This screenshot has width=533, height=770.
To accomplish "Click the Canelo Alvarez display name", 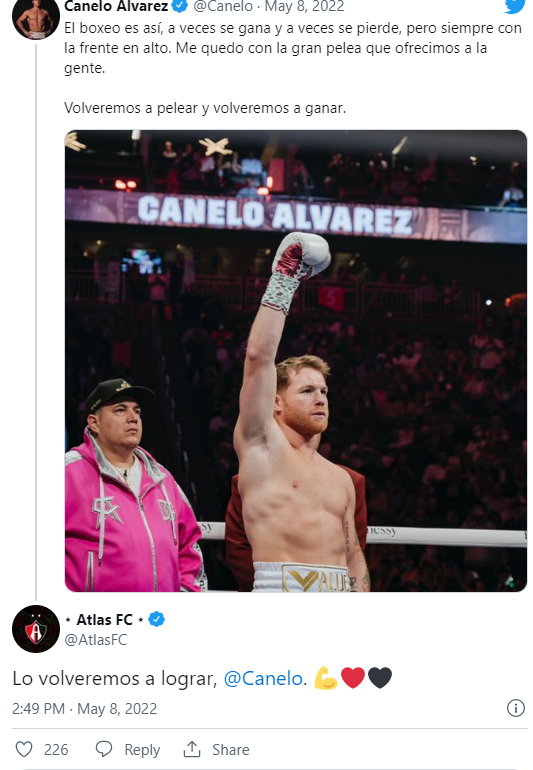I will [x=116, y=6].
